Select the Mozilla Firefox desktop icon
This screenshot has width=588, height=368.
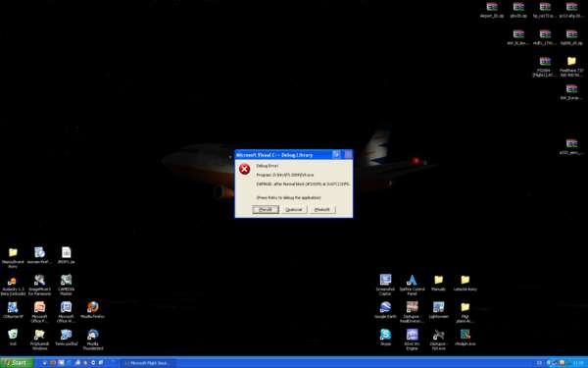(x=93, y=310)
